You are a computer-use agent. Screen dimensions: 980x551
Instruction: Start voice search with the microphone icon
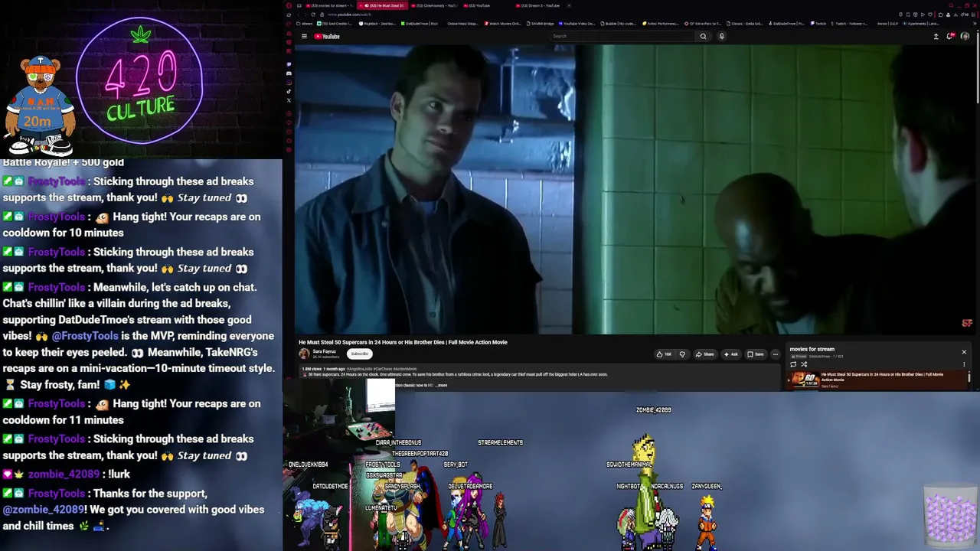tap(721, 36)
